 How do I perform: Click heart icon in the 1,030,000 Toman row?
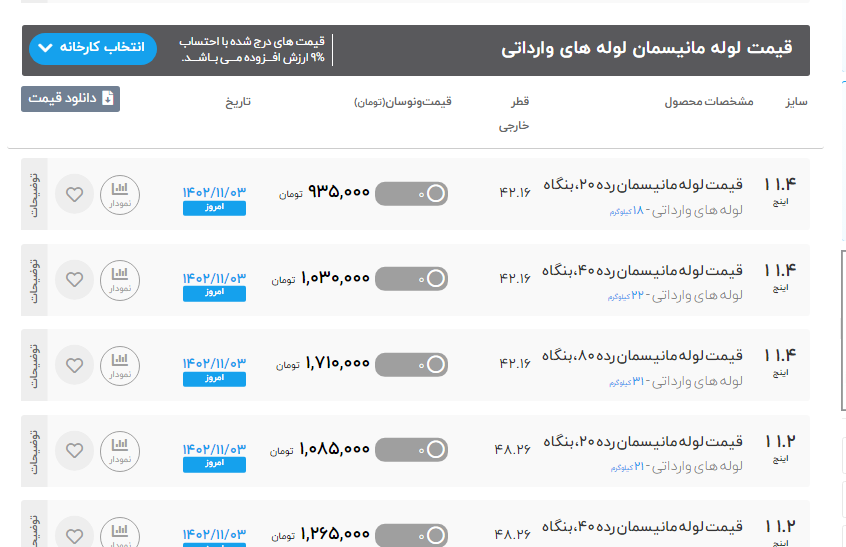[x=74, y=279]
